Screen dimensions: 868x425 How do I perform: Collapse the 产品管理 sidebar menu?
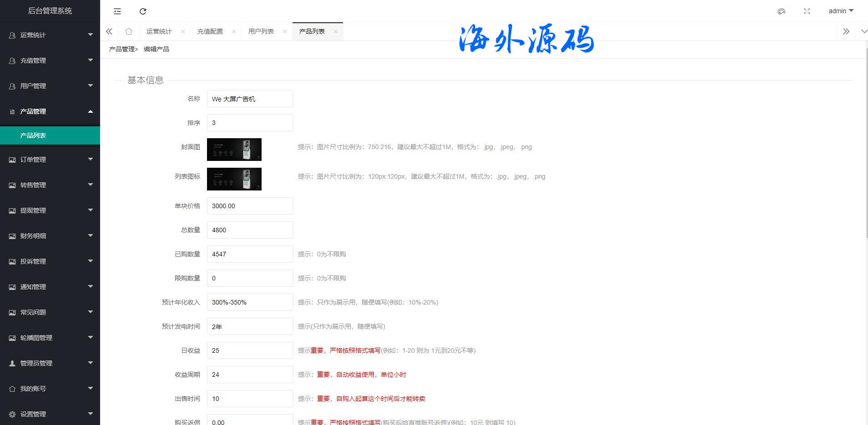50,111
